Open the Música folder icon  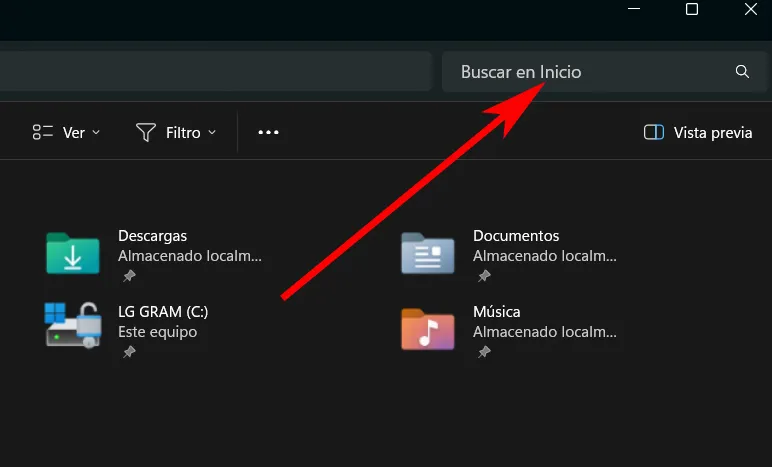coord(428,329)
